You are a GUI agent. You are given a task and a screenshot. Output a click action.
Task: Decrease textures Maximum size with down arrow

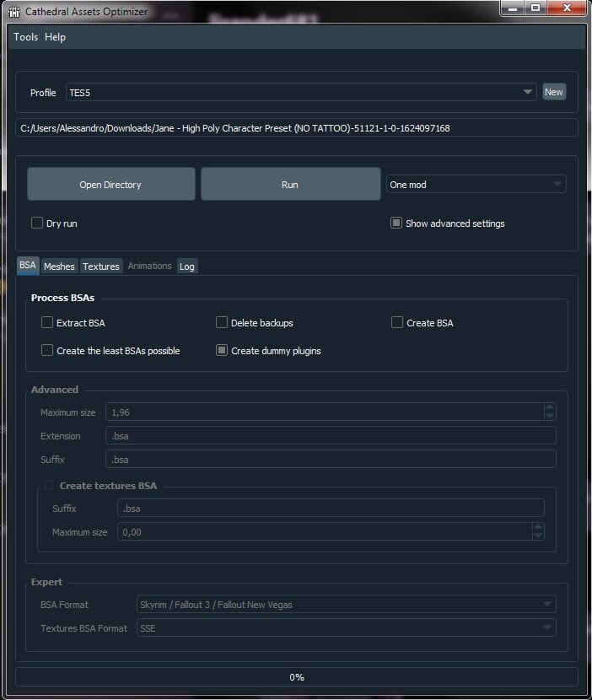click(538, 536)
